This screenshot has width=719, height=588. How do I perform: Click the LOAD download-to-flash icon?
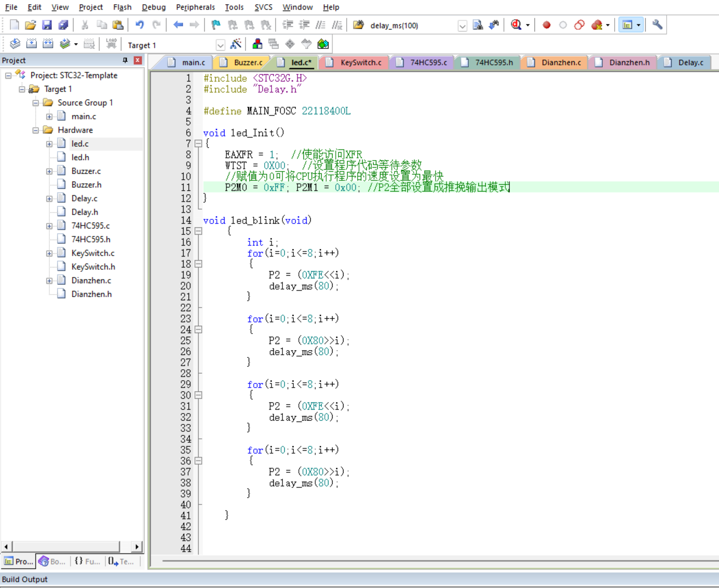click(111, 44)
